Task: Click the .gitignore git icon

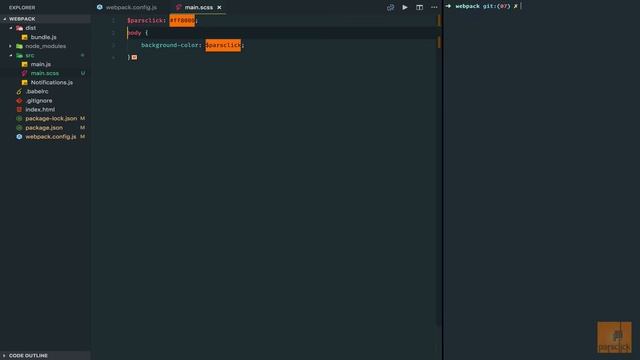Action: point(19,100)
